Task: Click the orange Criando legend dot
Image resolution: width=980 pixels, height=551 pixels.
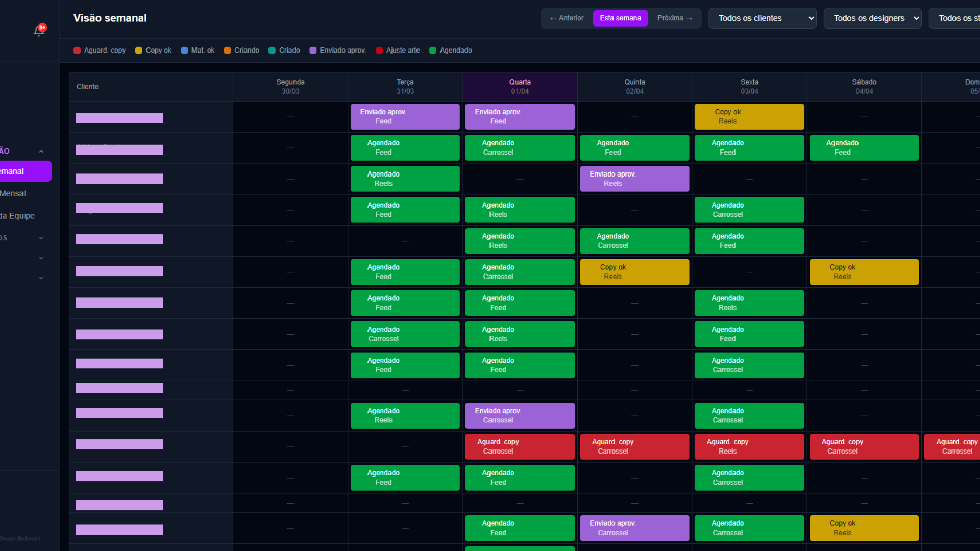Action: coord(228,51)
